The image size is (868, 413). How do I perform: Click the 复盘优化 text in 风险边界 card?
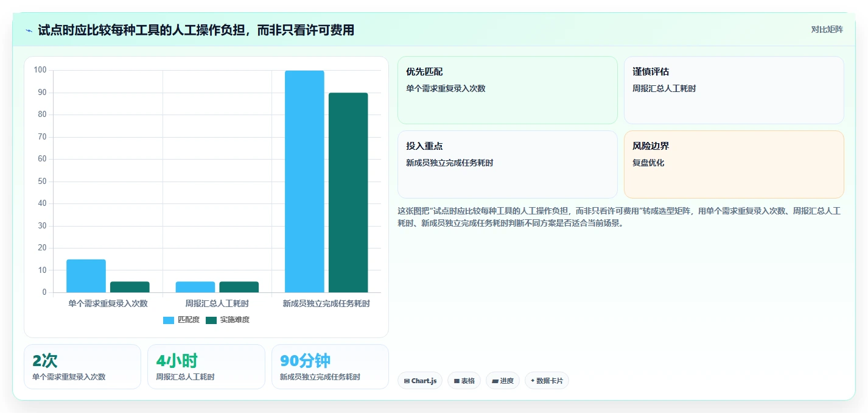648,163
